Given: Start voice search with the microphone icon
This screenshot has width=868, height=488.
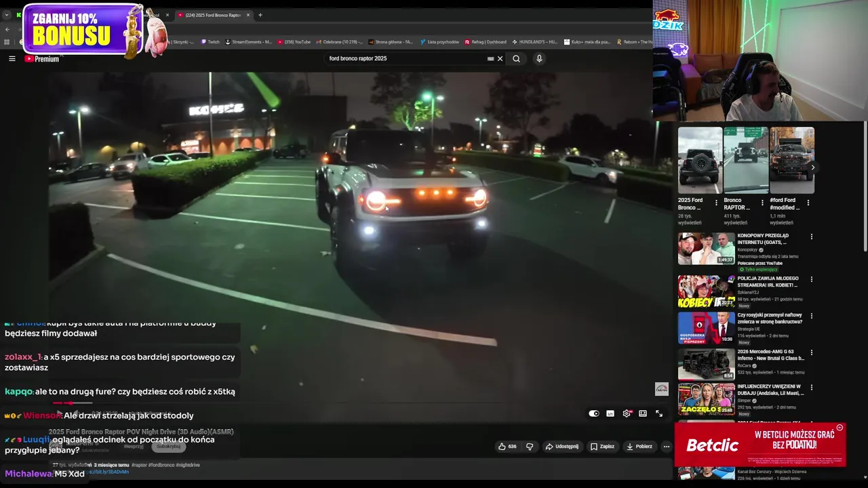Looking at the screenshot, I should pyautogui.click(x=539, y=58).
